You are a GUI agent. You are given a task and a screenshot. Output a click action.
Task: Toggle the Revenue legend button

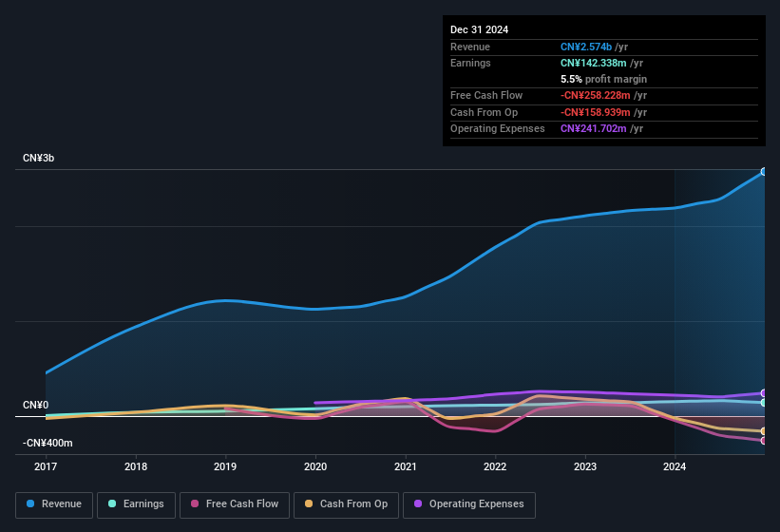coord(54,504)
